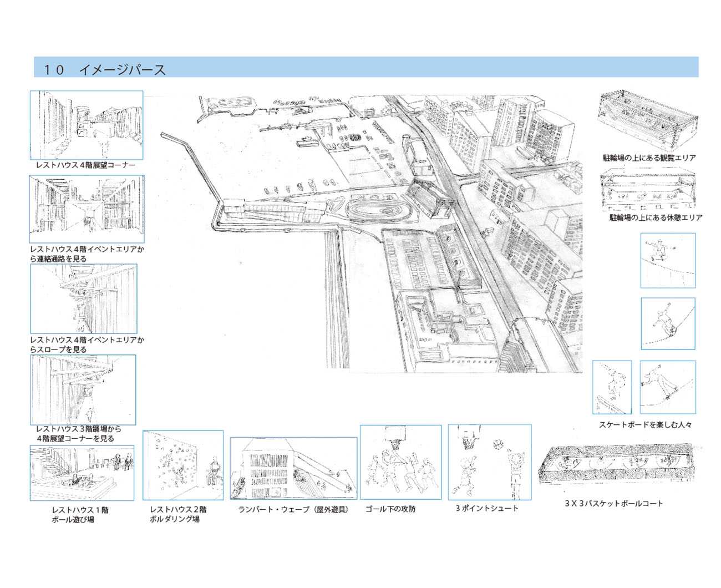
Task: Open the 連絡通路を見る interior sketch
Action: click(x=87, y=209)
